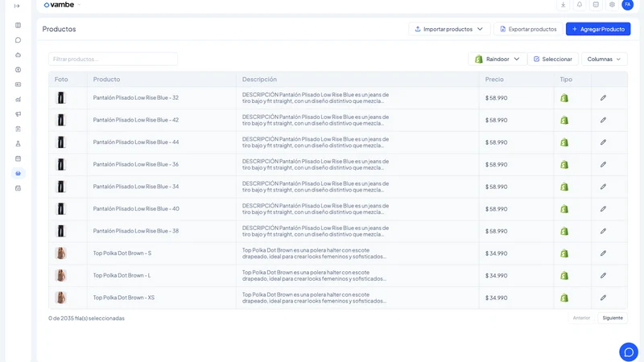644x362 pixels.
Task: Edit Pantalón Plisado Low Rise Blue - 38
Action: pos(603,231)
